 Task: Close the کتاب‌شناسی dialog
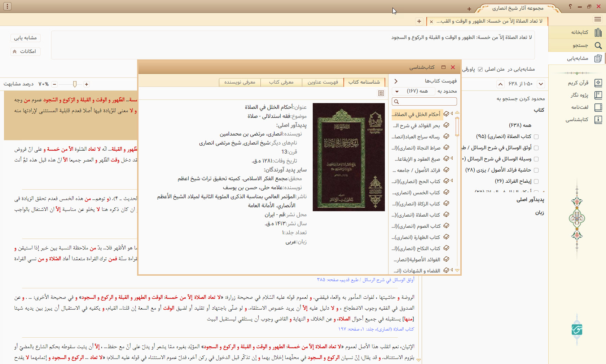coord(453,67)
